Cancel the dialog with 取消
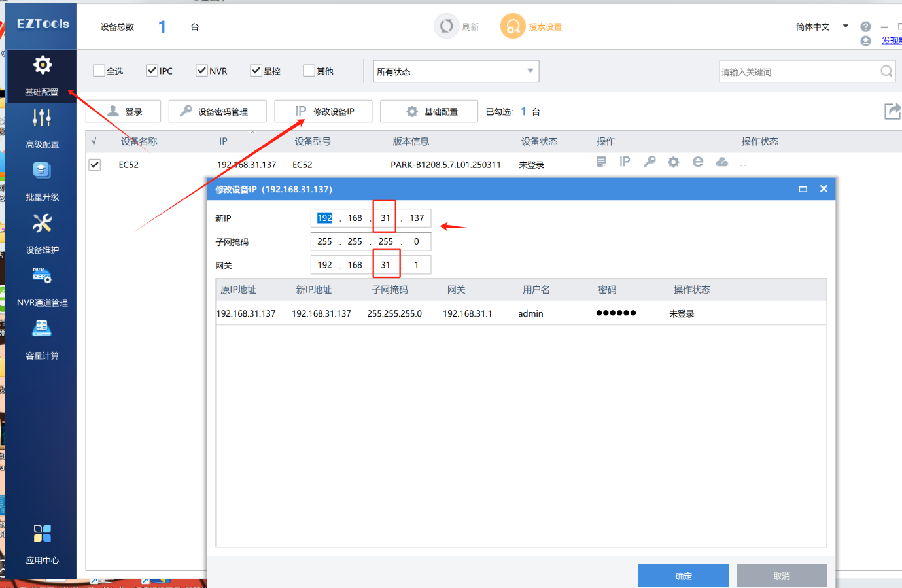 pyautogui.click(x=782, y=576)
